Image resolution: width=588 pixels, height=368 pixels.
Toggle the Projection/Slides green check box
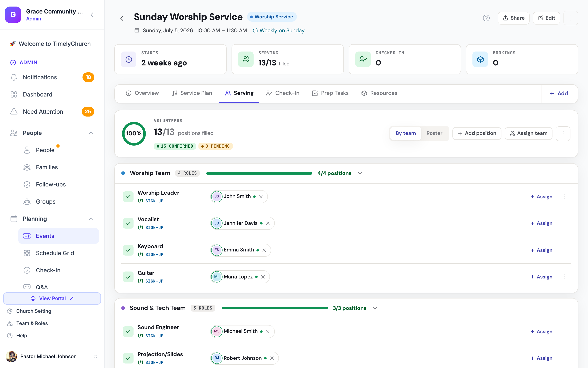128,358
